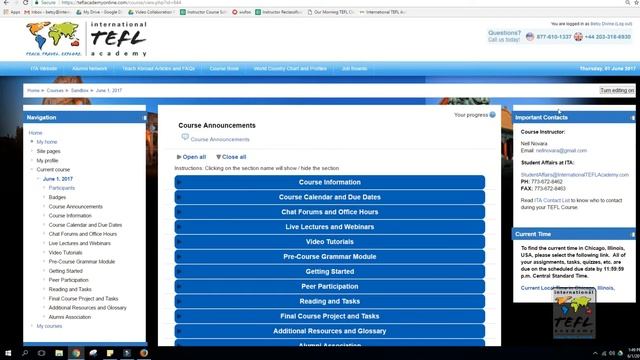Open the Apps bookmark shortcut
640x360 pixels.
pyautogui.click(x=12, y=12)
